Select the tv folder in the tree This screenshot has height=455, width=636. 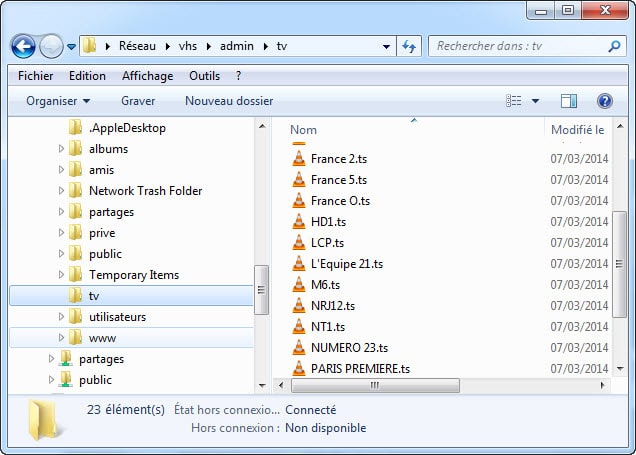(131, 296)
